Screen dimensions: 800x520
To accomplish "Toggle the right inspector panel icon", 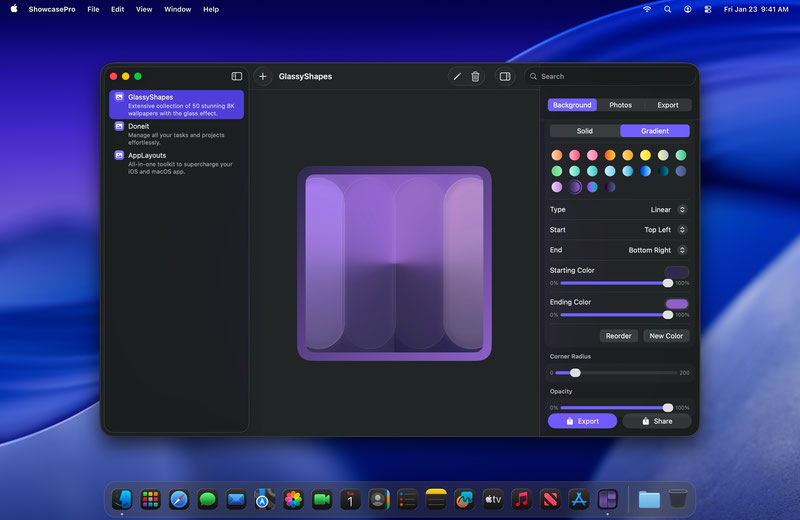I will pyautogui.click(x=505, y=76).
